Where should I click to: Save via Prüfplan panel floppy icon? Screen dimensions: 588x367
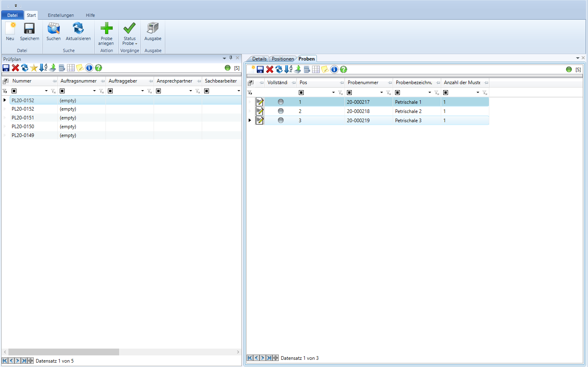point(6,68)
